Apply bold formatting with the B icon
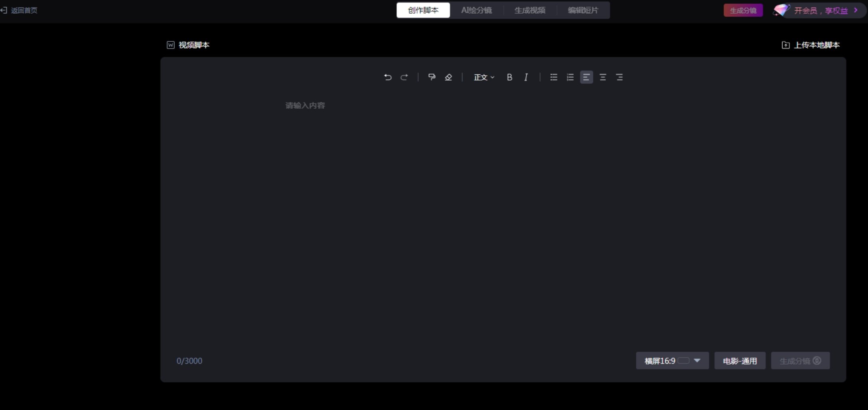This screenshot has height=410, width=868. tap(509, 77)
